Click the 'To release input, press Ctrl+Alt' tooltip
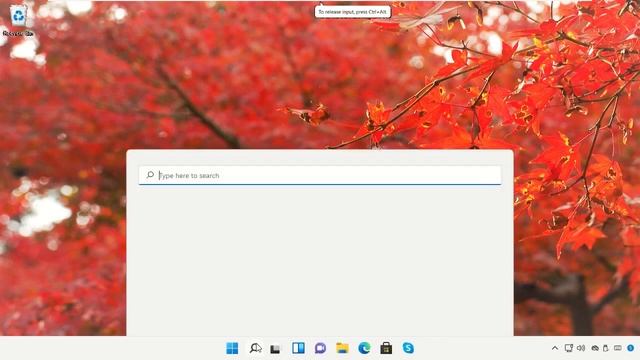This screenshot has height=360, width=640. (x=353, y=12)
